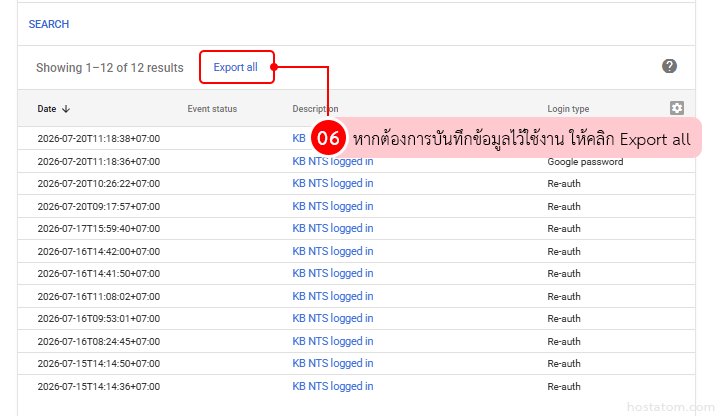Click Re-auth in the 11:08:02 row
Viewport: 720px width, 416px height.
coord(564,297)
